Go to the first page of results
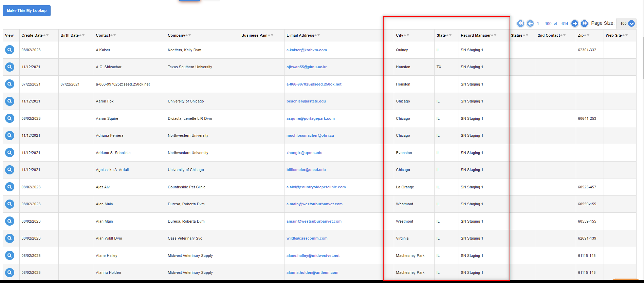644x283 pixels. [x=520, y=23]
